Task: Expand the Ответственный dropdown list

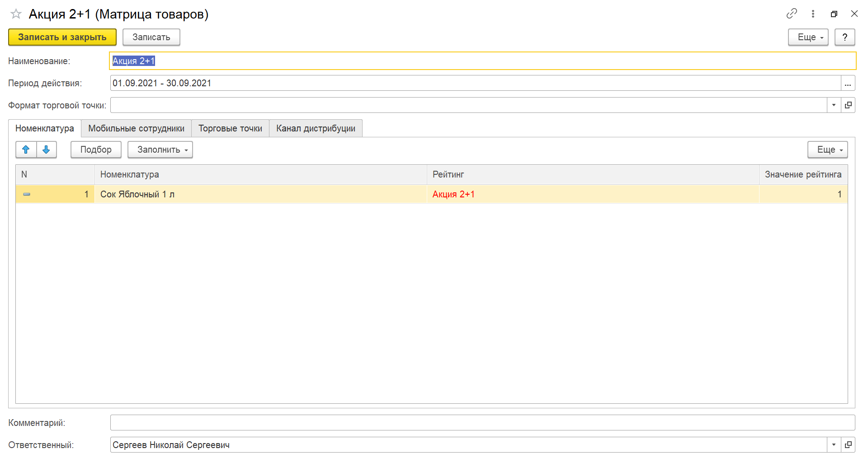Action: [834, 445]
